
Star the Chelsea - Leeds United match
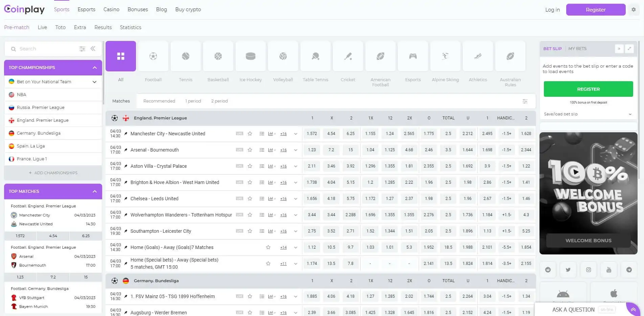(250, 199)
